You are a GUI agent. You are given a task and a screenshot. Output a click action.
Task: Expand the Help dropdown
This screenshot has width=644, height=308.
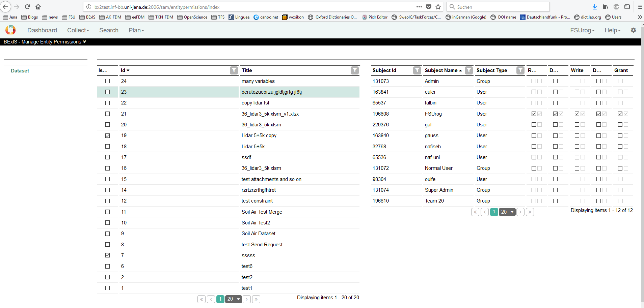tap(612, 30)
